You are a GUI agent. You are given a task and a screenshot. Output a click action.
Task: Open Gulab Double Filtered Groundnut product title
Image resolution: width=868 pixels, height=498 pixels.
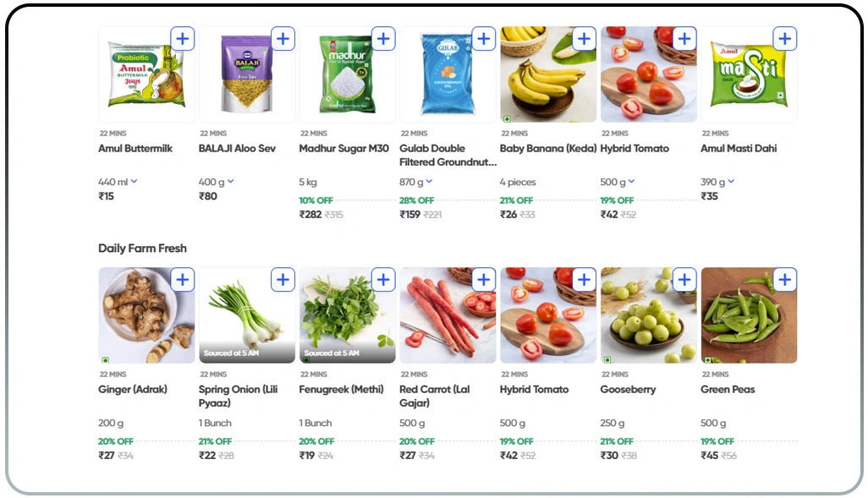[x=448, y=155]
